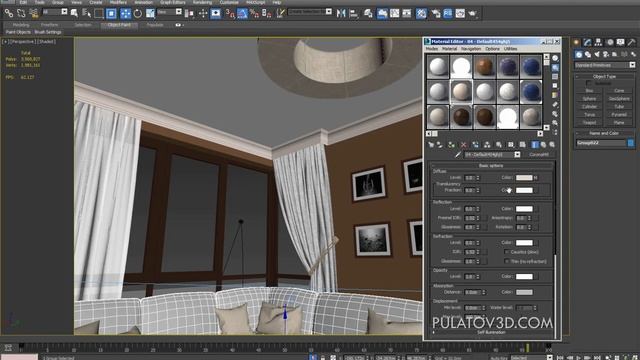Select the Cameras category icon
Viewport: 640px width, 360px height.
click(606, 54)
